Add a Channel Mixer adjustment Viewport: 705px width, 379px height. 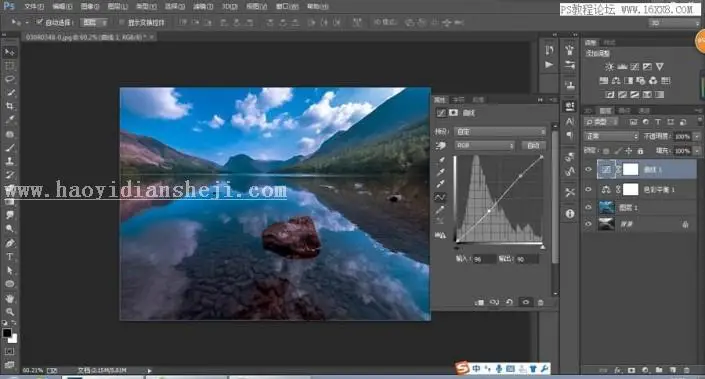point(653,80)
